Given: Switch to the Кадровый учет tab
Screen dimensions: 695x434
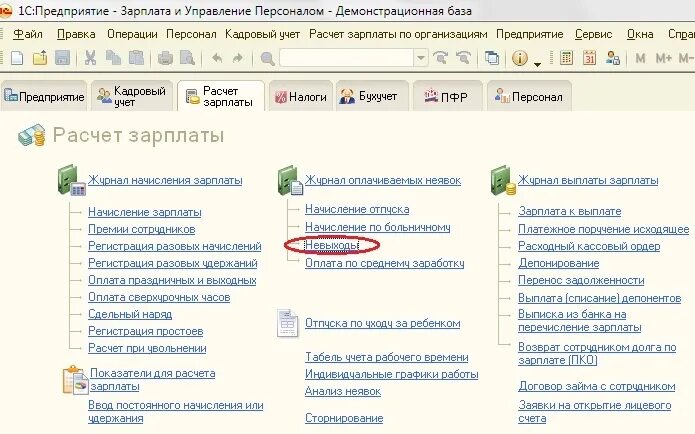Looking at the screenshot, I should [x=132, y=96].
